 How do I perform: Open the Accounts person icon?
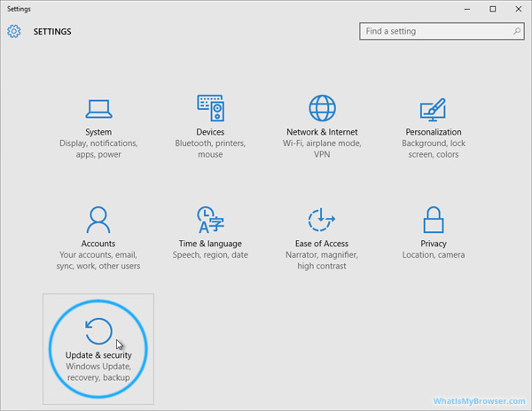98,220
